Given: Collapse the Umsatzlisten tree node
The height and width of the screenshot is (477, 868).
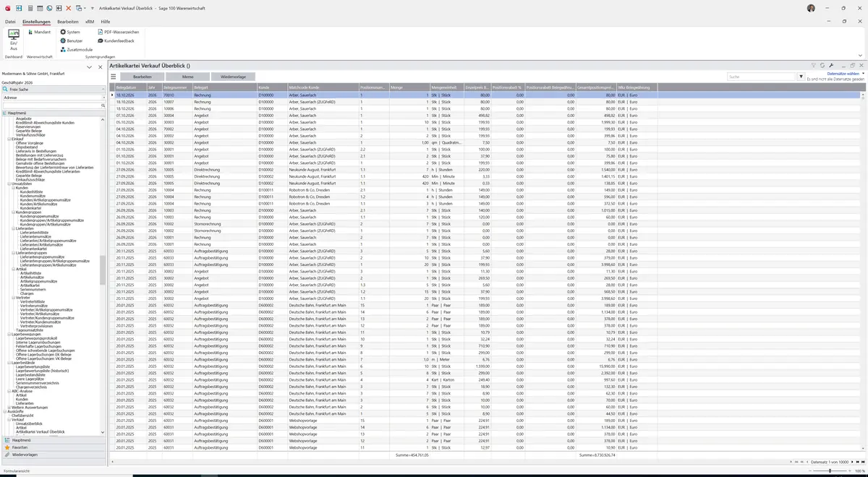Looking at the screenshot, I should pyautogui.click(x=9, y=184).
